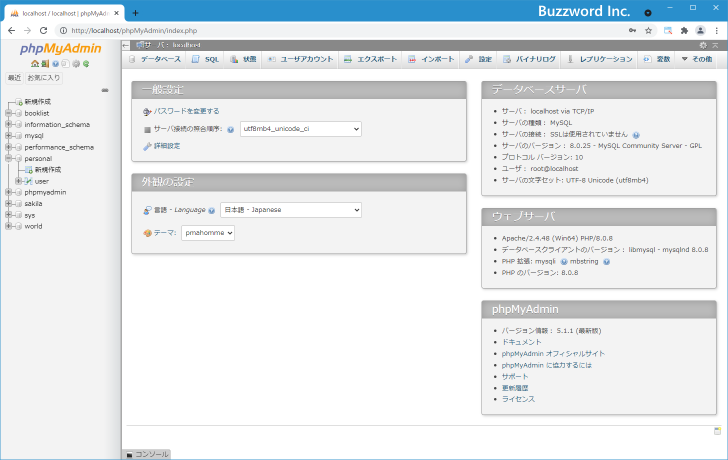Click the booklist database icon
728x460 pixels.
click(x=19, y=113)
